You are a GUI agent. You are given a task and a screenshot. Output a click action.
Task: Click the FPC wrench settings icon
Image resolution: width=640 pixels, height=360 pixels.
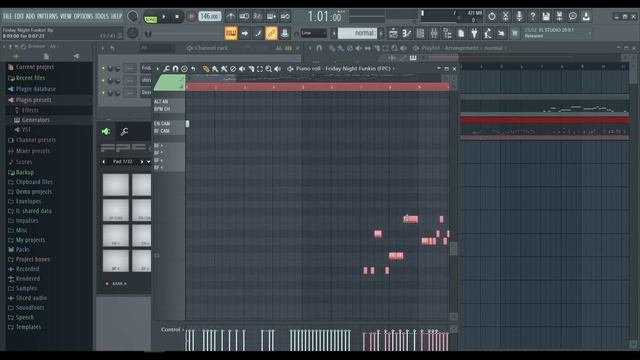pyautogui.click(x=124, y=131)
